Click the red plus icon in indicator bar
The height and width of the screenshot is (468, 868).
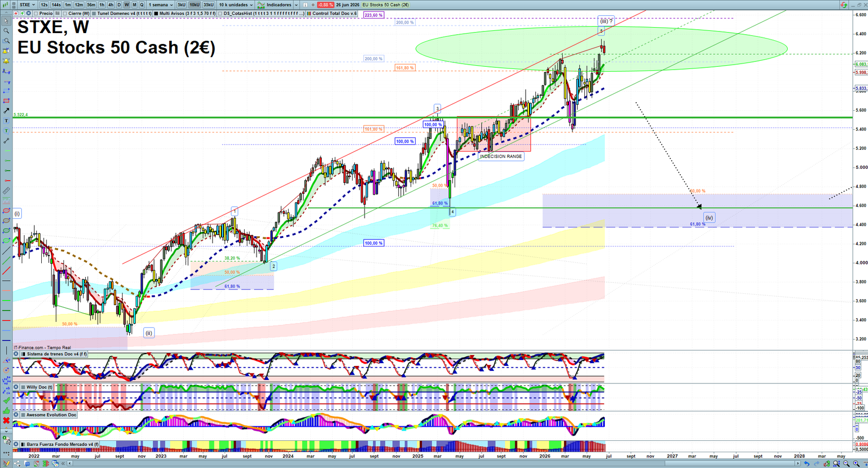pos(16,14)
